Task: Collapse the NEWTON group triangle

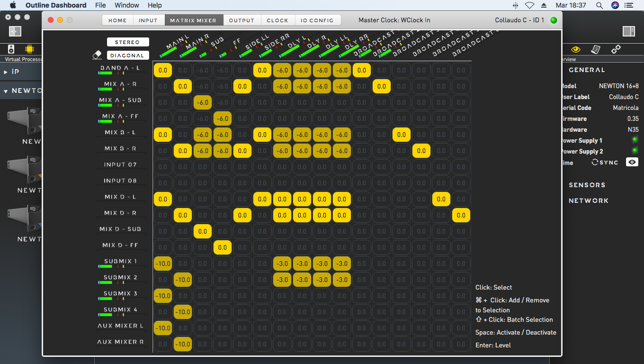Action: tap(6, 91)
